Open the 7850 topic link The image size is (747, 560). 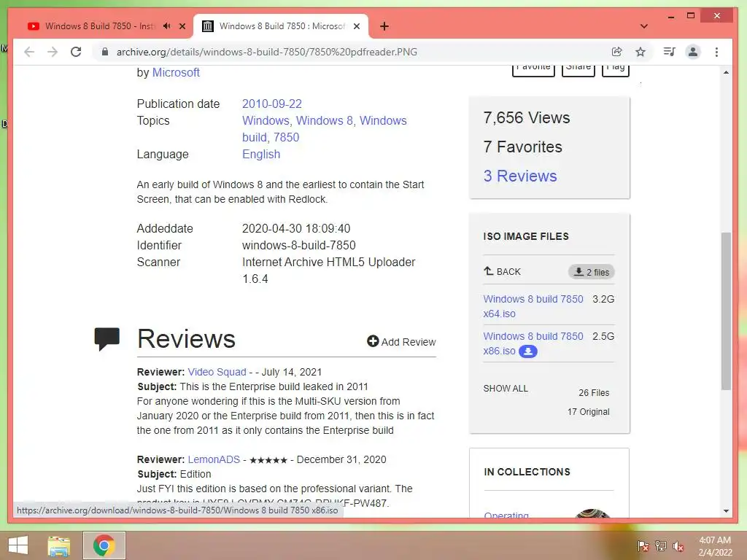286,137
